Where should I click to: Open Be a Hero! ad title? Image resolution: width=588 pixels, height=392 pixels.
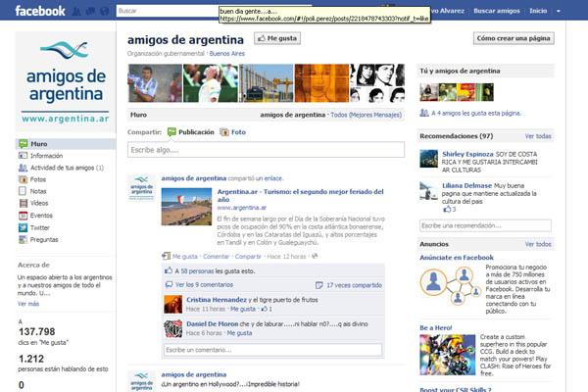coord(436,328)
